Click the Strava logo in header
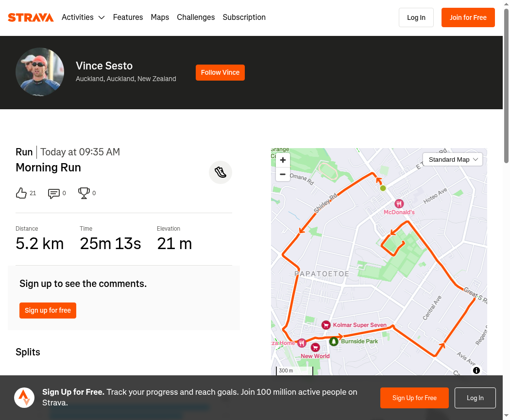This screenshot has width=510, height=420. tap(31, 17)
